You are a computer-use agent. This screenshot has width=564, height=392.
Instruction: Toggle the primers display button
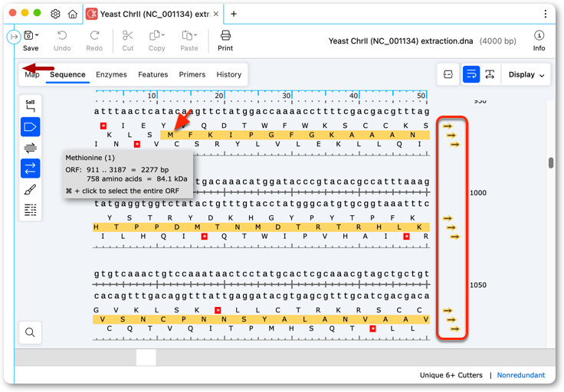[30, 148]
